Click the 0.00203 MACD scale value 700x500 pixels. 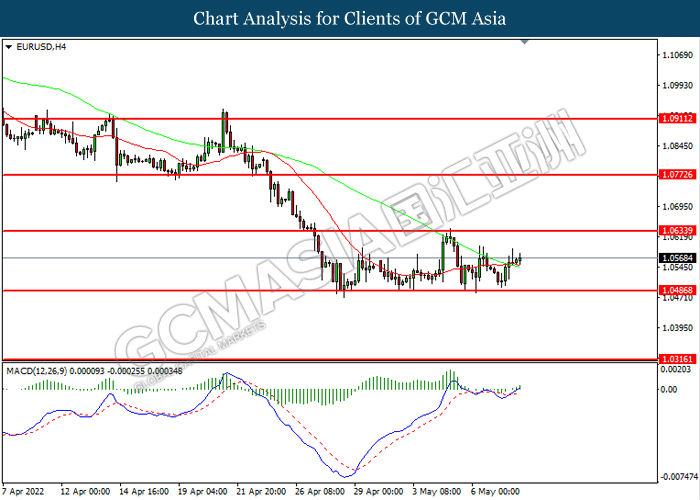point(676,370)
